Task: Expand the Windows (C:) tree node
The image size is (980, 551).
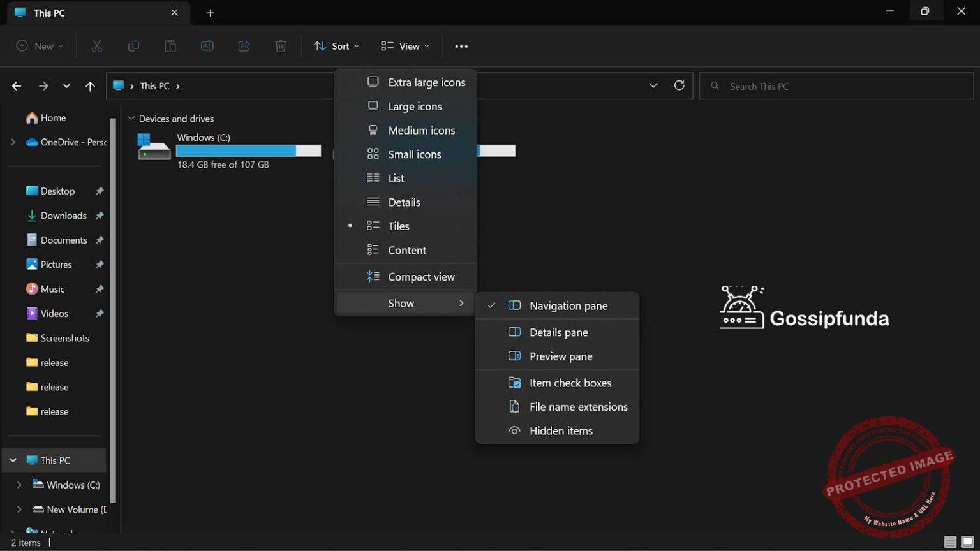Action: click(x=19, y=485)
